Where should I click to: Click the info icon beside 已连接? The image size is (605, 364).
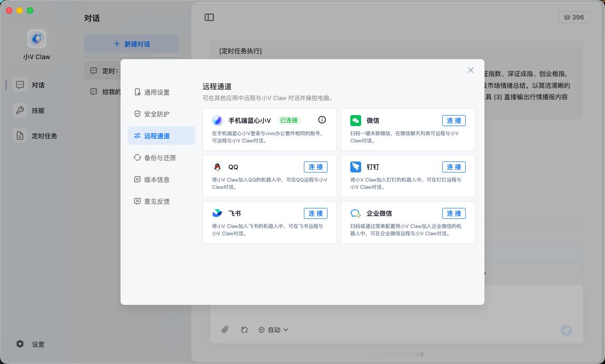(x=322, y=120)
